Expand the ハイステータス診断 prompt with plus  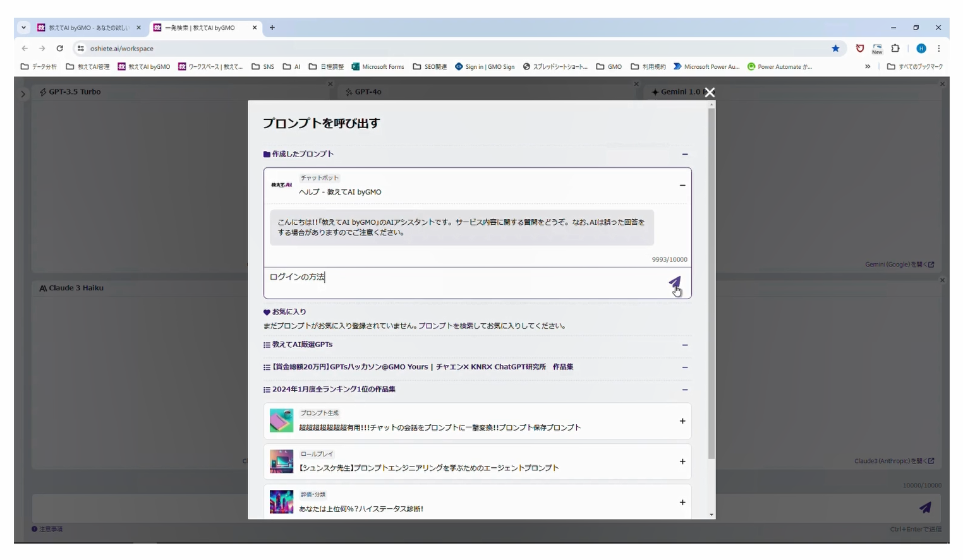[682, 503]
